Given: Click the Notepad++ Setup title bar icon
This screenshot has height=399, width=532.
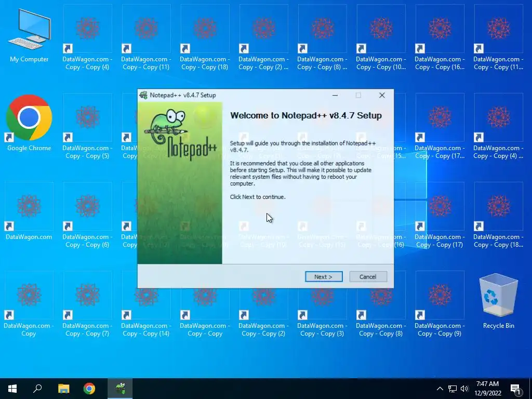Looking at the screenshot, I should (x=143, y=95).
